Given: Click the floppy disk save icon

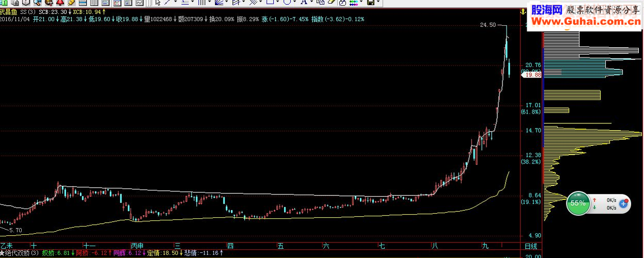Looking at the screenshot, I should click(x=370, y=3).
